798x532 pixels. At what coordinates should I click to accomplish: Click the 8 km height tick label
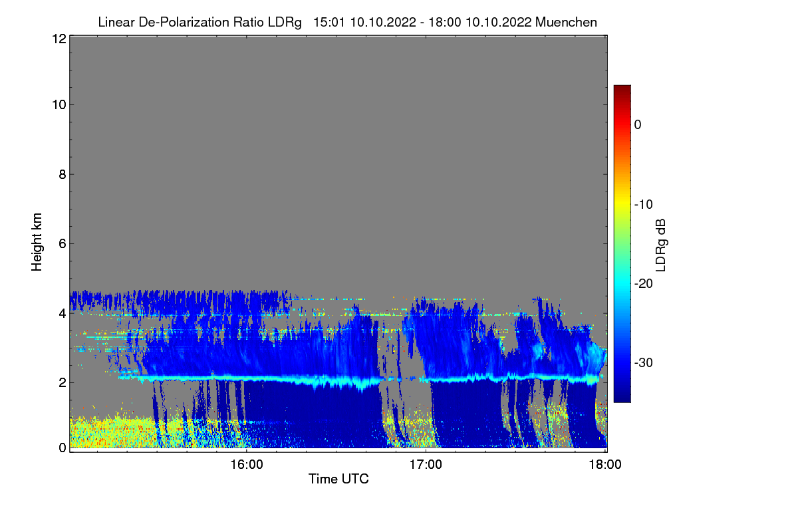62,174
